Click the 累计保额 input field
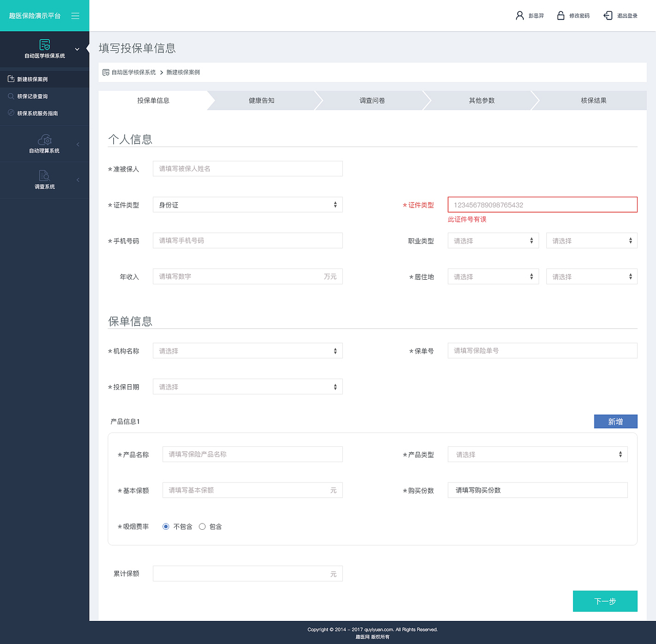The height and width of the screenshot is (644, 656). 248,573
